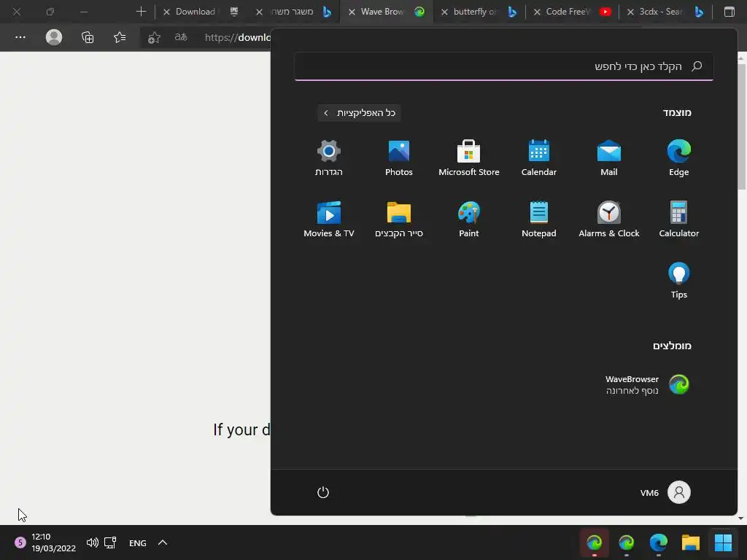Click the translate page icon in address bar

[x=181, y=37]
